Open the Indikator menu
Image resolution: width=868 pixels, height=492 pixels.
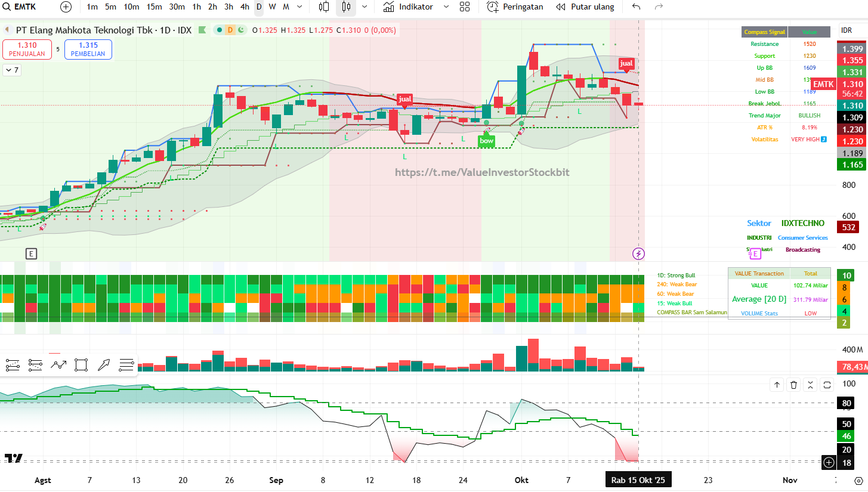pos(408,7)
